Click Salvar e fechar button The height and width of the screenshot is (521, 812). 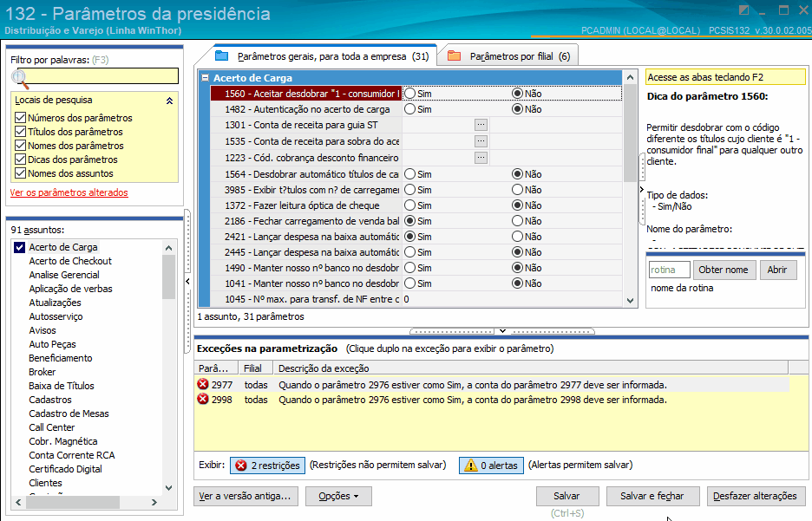(x=652, y=496)
